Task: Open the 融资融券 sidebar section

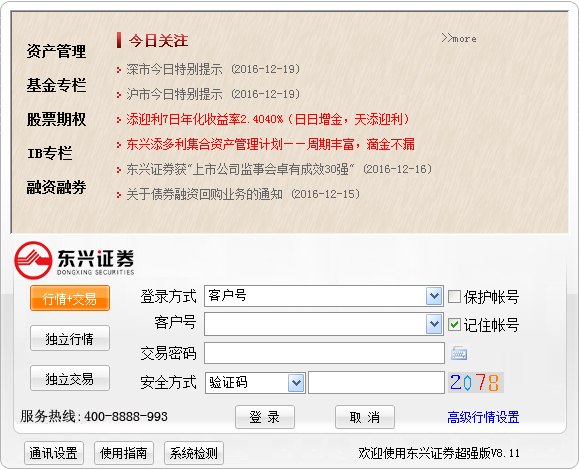Action: tap(56, 187)
